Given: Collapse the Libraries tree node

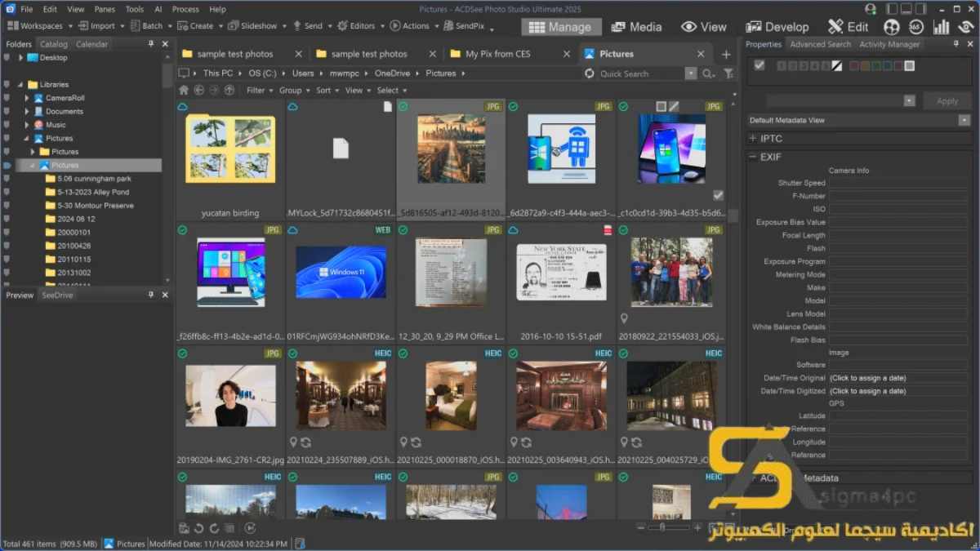Looking at the screenshot, I should point(21,84).
